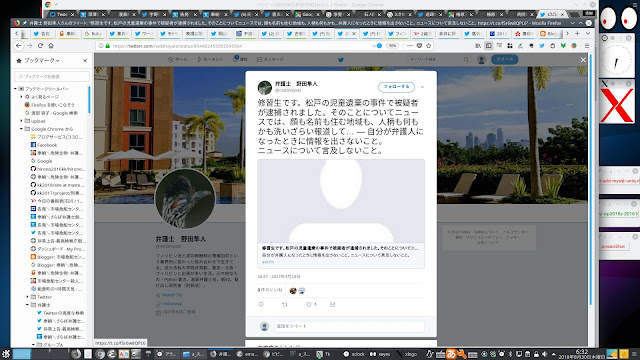Open the linked card preview image
Screen dimensions: 640x360
(x=341, y=201)
